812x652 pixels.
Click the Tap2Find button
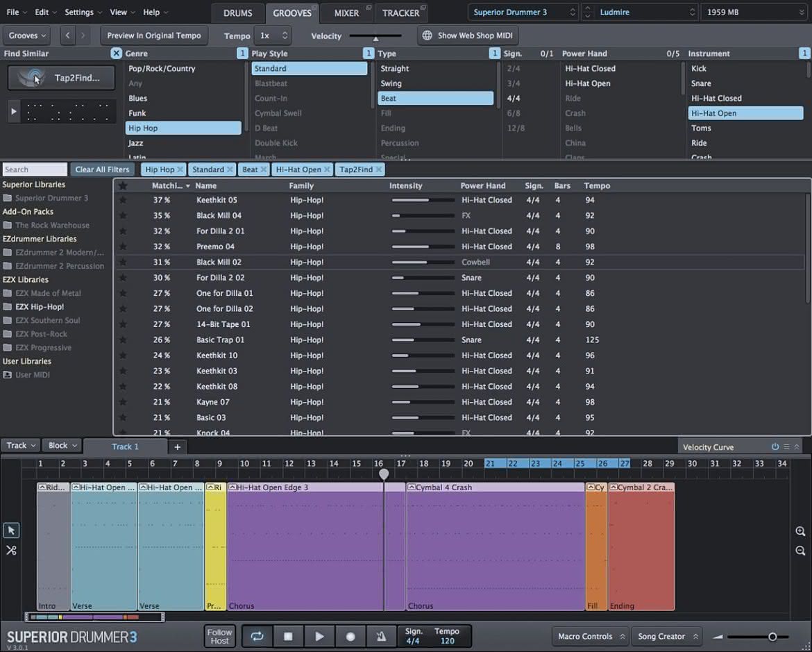61,78
